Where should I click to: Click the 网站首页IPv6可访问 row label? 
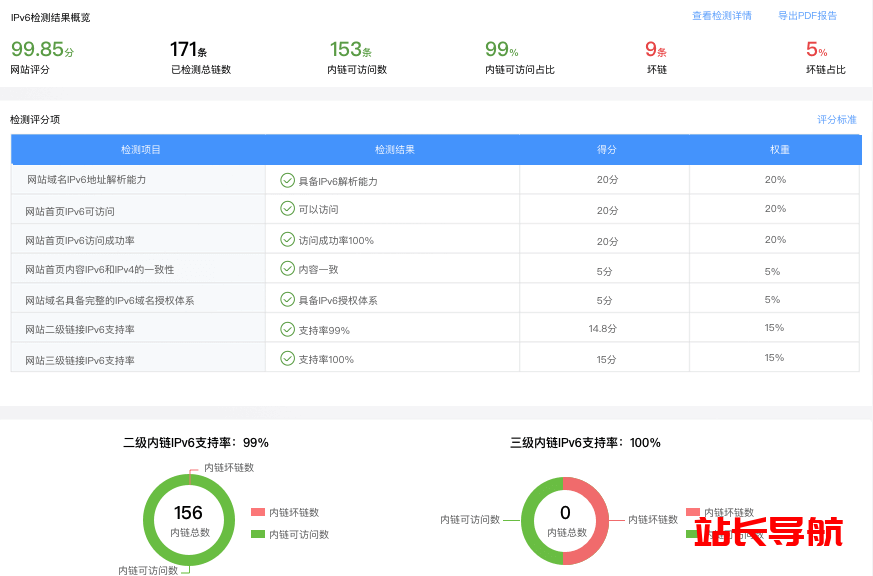click(x=70, y=211)
